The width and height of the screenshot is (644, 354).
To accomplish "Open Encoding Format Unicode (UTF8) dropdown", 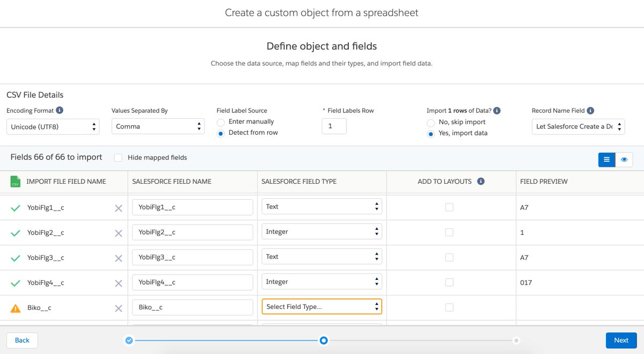I will (x=54, y=127).
